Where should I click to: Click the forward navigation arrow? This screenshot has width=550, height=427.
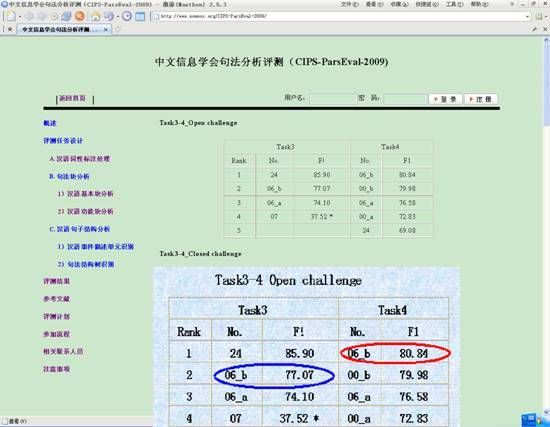[42, 16]
